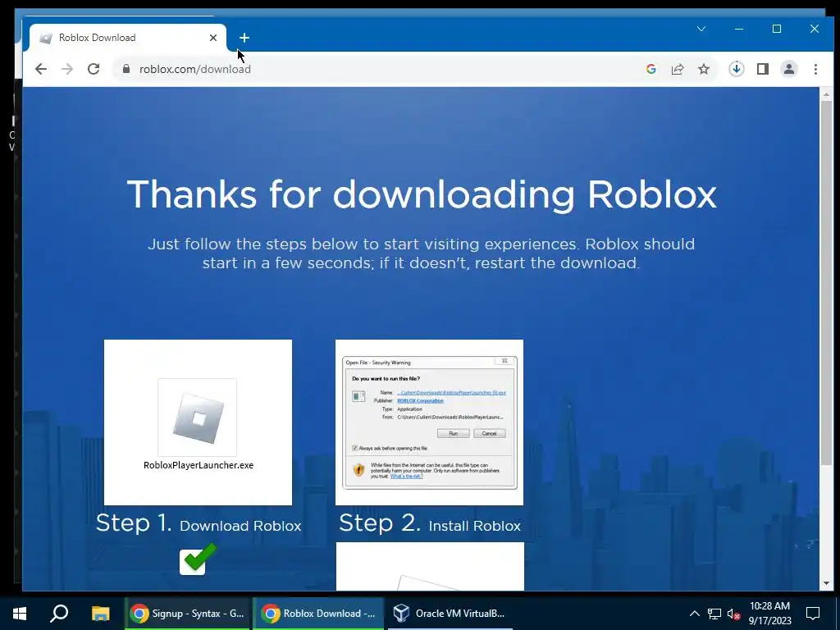
Task: Click Step 2. Install Roblox text
Action: point(430,523)
